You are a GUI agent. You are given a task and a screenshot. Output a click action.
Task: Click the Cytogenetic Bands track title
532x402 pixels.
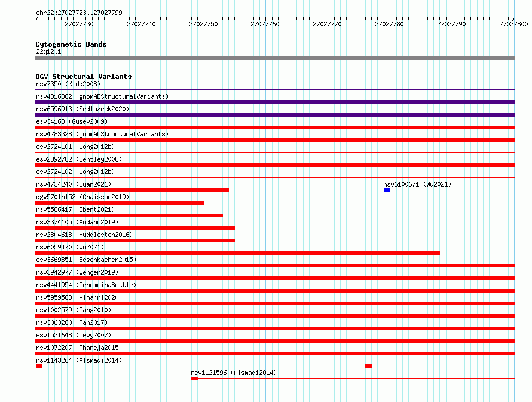pos(71,44)
